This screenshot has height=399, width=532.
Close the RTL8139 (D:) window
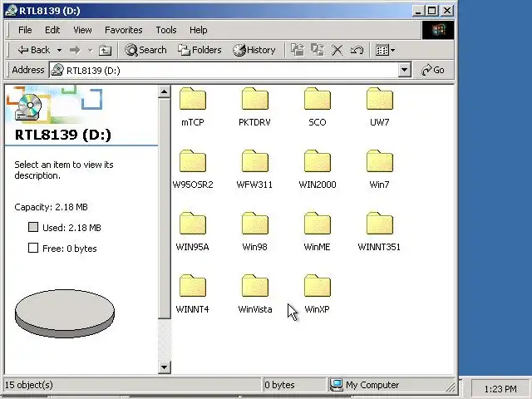point(447,11)
